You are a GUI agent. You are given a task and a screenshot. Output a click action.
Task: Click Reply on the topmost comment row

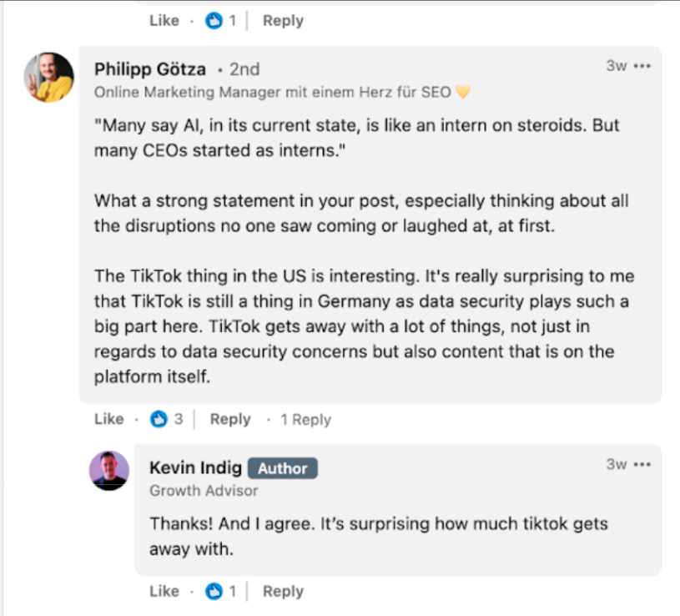coord(283,21)
